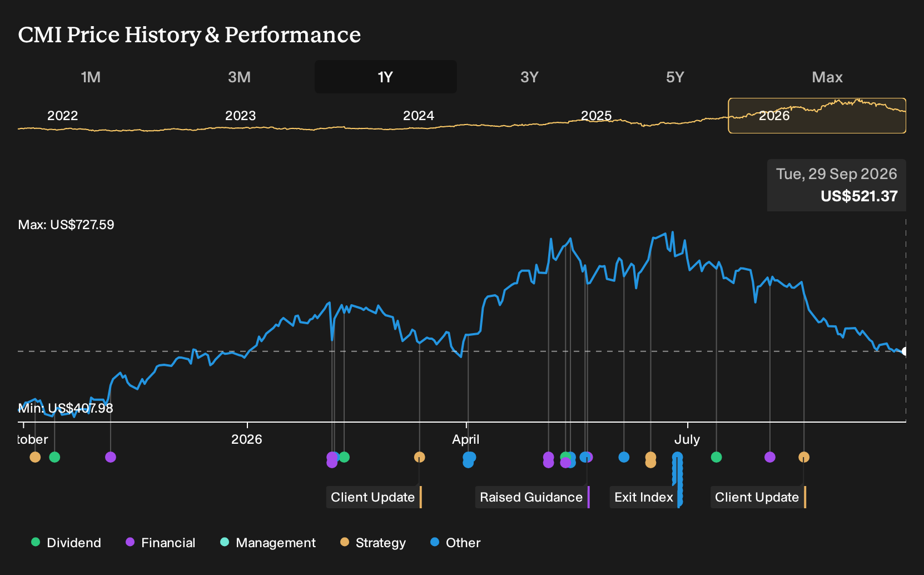
Task: Select the 5Y range tab
Action: 675,77
